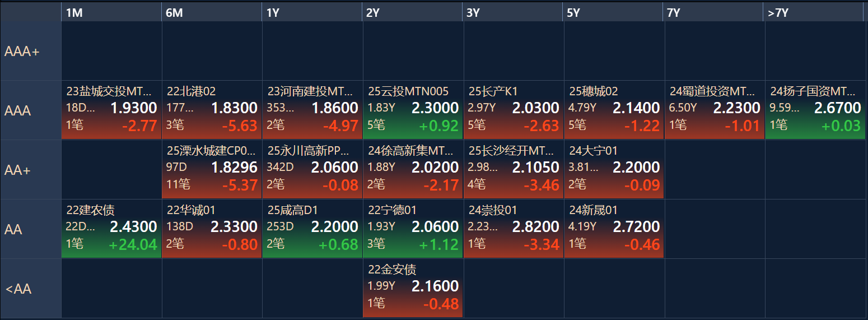Select the <AA rating row label
Screen dimensions: 868x320
coord(31,289)
